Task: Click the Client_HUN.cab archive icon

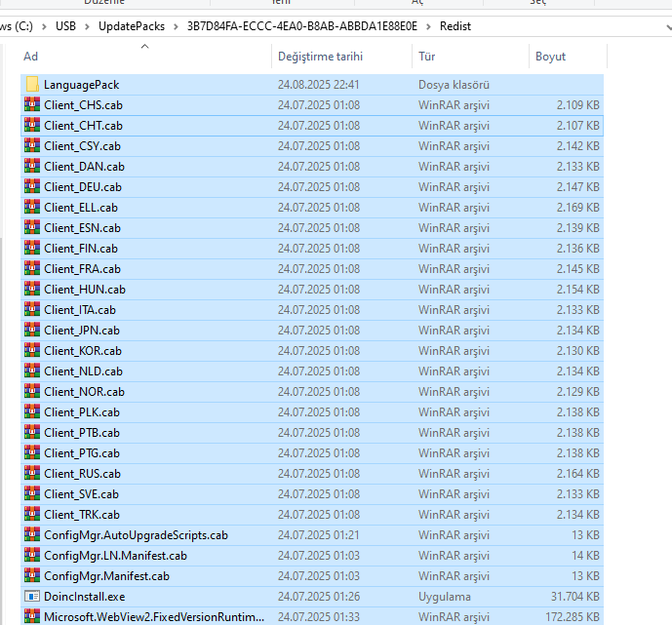Action: click(32, 290)
